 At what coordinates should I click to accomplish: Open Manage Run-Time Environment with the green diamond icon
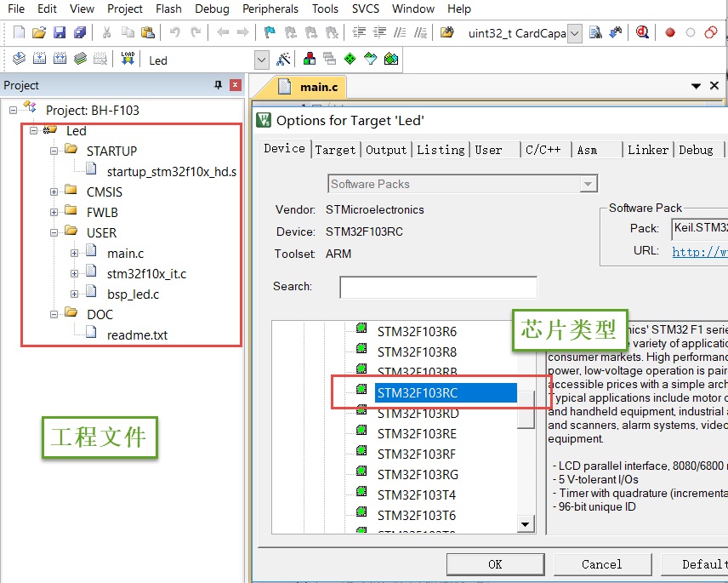350,59
